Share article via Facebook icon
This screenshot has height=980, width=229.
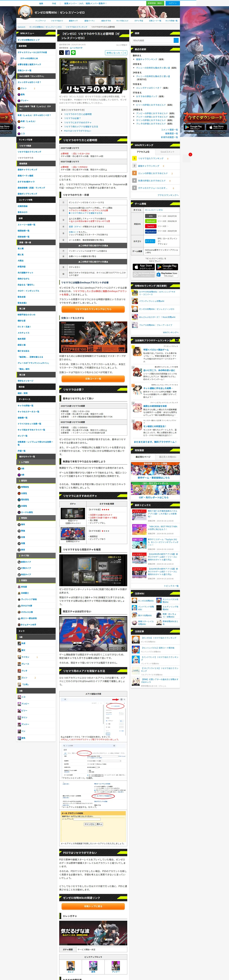[x=67, y=52]
